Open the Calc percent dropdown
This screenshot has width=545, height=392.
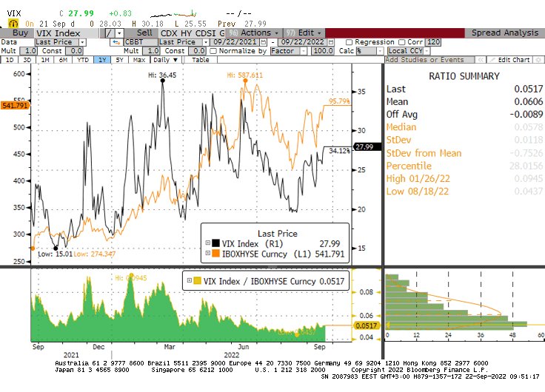(380, 51)
